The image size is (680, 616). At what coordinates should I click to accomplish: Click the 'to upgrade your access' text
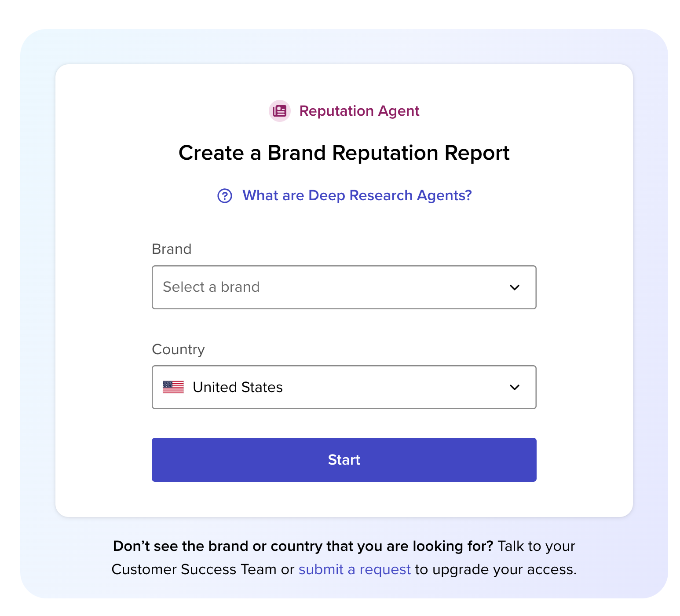(496, 569)
